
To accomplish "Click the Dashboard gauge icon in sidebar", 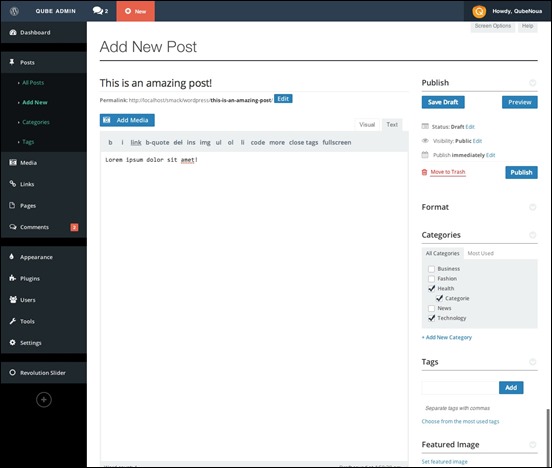I will [13, 32].
